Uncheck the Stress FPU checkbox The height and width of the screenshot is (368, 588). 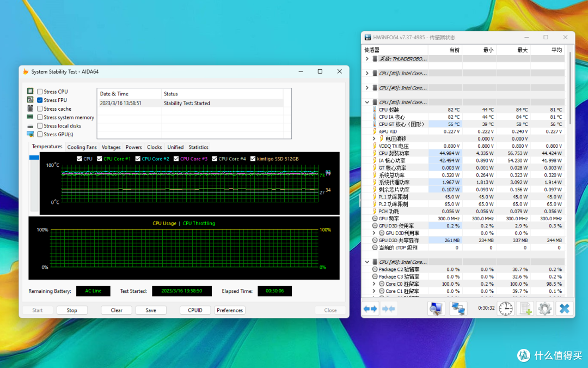coord(40,100)
